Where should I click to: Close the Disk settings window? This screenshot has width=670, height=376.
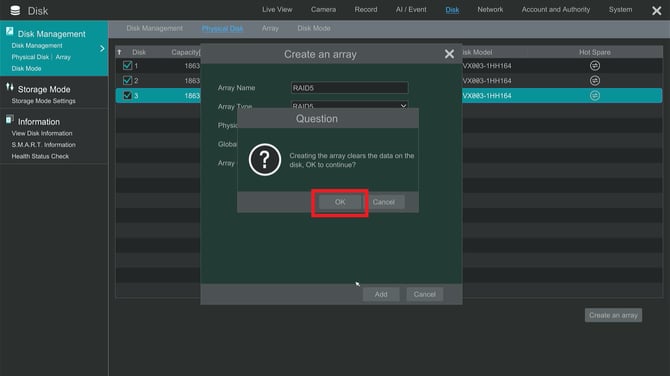657,11
